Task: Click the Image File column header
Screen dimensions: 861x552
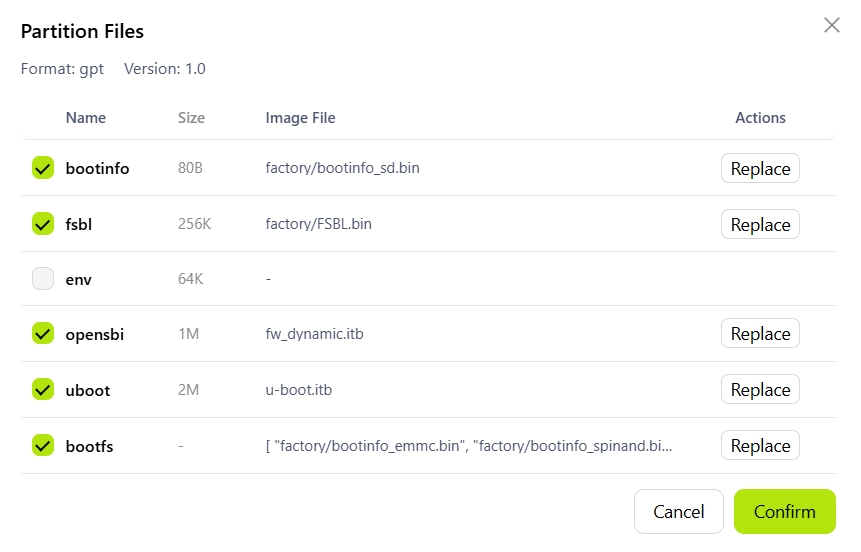Action: (300, 118)
